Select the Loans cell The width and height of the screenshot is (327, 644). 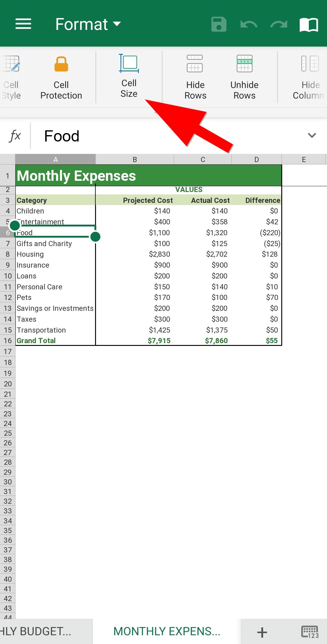55,276
